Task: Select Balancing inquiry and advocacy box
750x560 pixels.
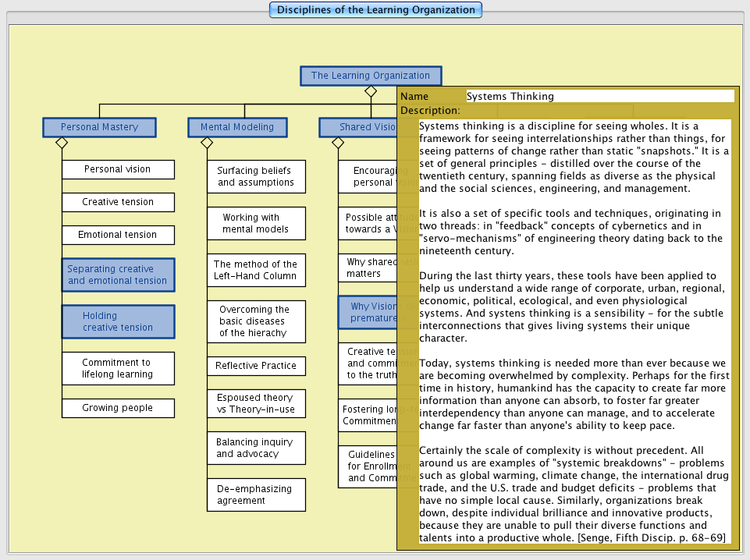Action: pyautogui.click(x=256, y=448)
